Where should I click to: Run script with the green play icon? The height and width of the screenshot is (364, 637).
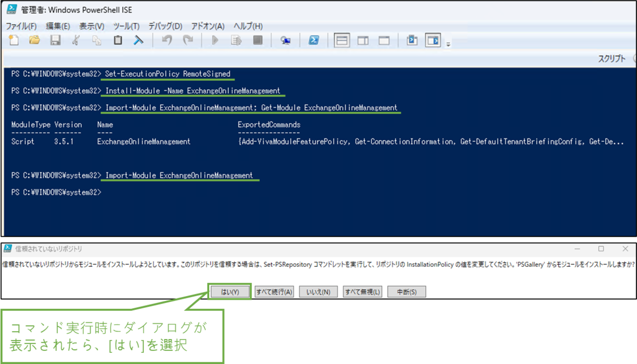216,40
